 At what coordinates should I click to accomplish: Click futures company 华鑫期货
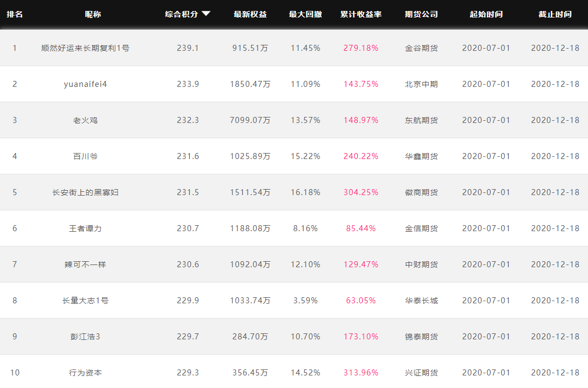(422, 156)
